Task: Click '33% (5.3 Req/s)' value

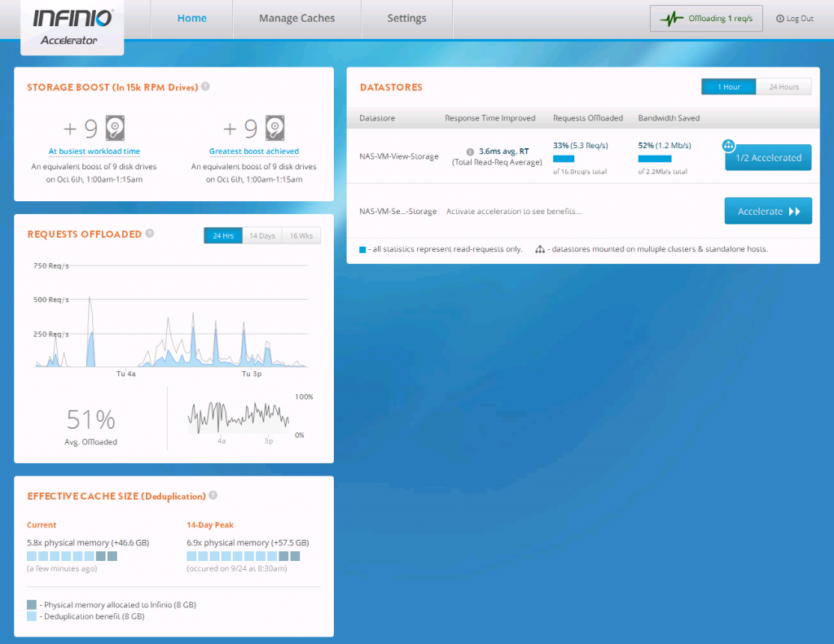Action: click(x=580, y=145)
